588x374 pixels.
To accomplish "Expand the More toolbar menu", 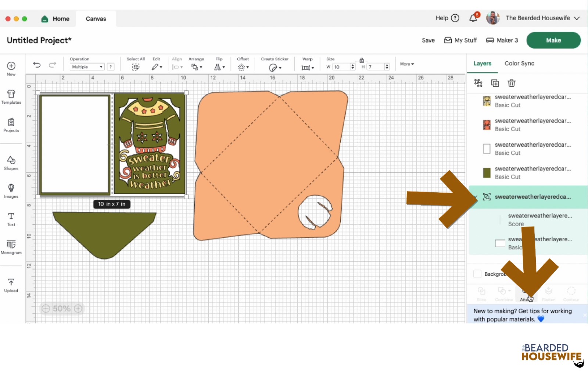I will pos(407,64).
